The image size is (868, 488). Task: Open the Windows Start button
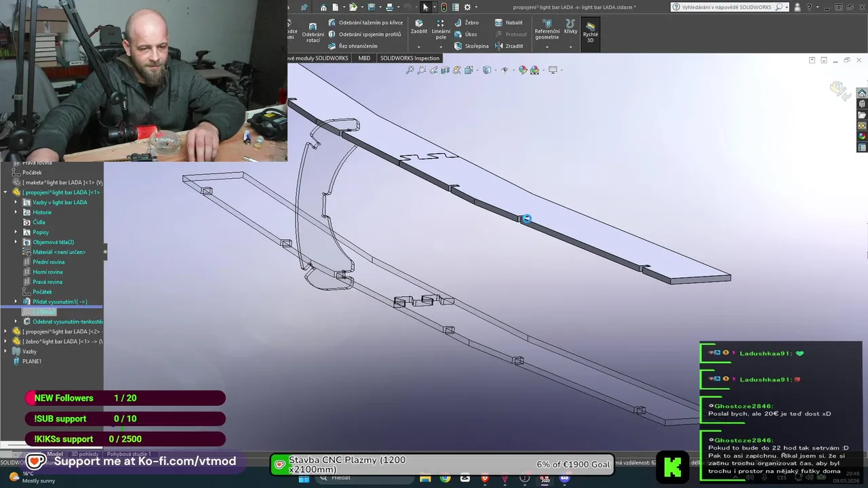pyautogui.click(x=303, y=479)
